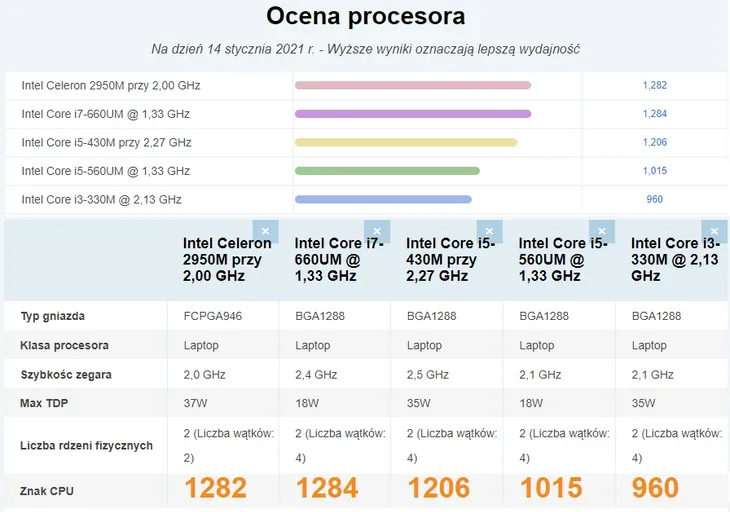Select the yellow i5-430M performance bar
Image resolution: width=730 pixels, height=512 pixels.
[406, 142]
